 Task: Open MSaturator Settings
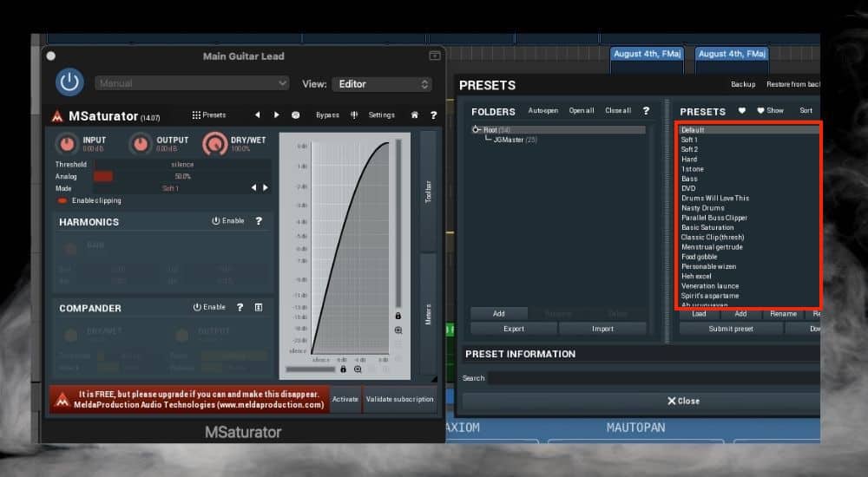(x=381, y=115)
